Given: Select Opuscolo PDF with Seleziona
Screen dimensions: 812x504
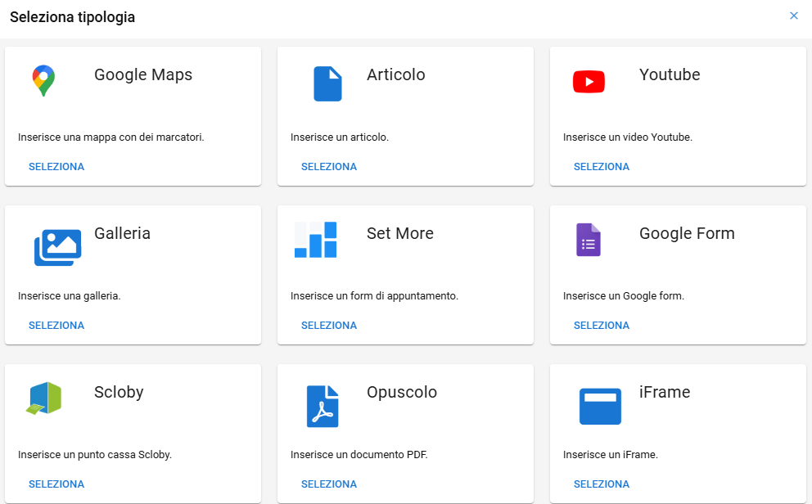Looking at the screenshot, I should pos(329,484).
